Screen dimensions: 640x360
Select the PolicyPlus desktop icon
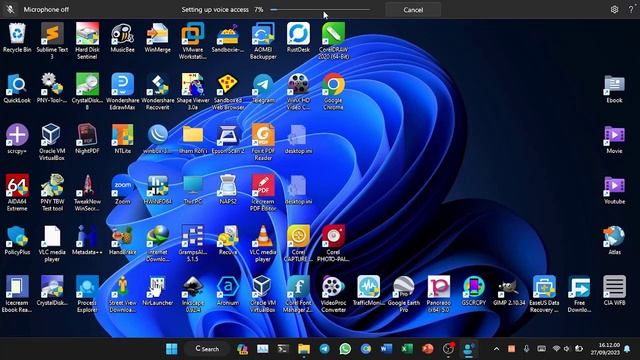(17, 240)
